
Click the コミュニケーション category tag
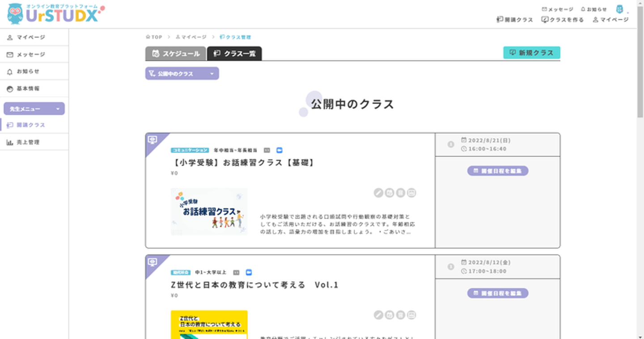[x=190, y=150]
